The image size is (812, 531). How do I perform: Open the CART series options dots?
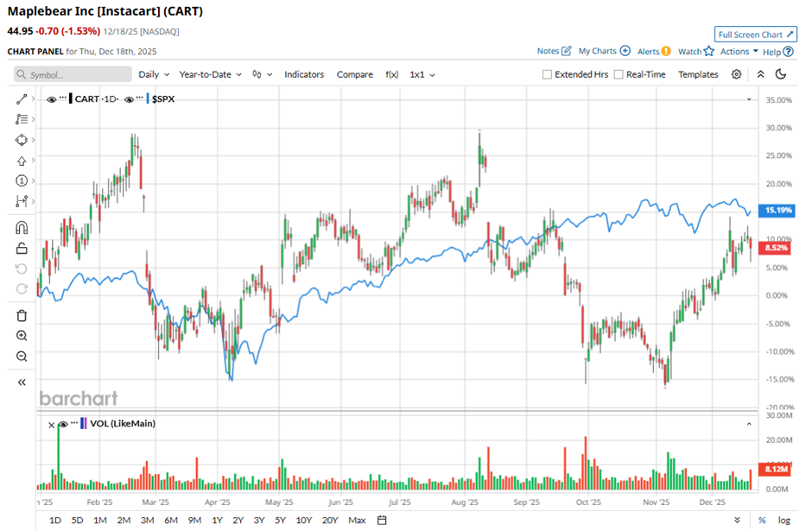[x=63, y=98]
